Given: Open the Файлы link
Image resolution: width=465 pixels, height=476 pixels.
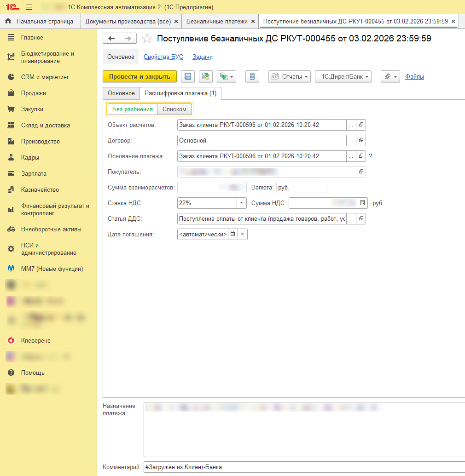Looking at the screenshot, I should pos(414,76).
